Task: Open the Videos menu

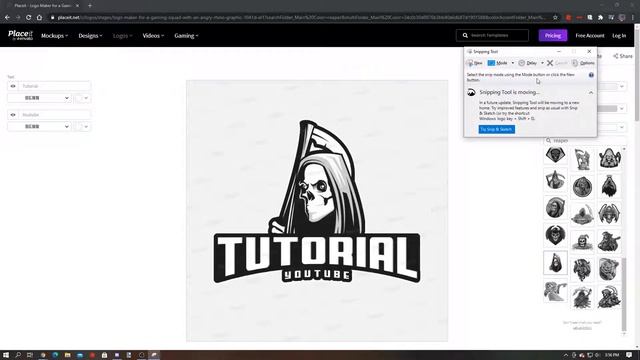Action: pos(153,36)
